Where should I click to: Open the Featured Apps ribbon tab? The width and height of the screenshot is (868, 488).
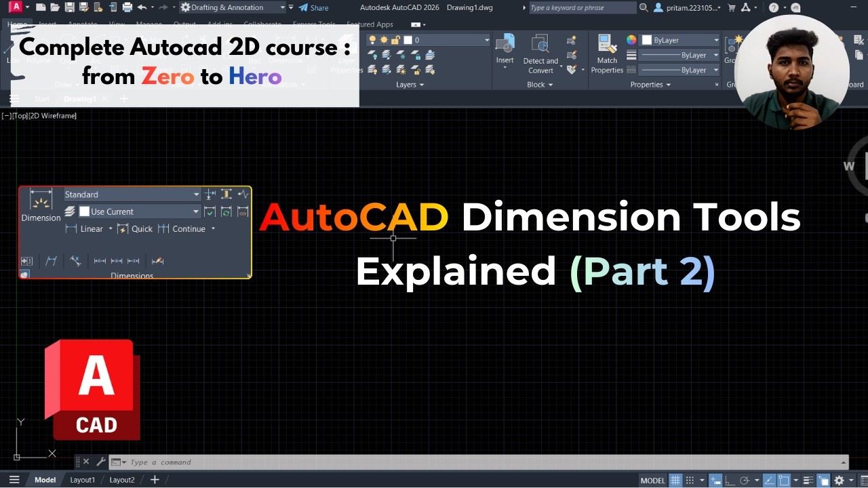click(370, 24)
